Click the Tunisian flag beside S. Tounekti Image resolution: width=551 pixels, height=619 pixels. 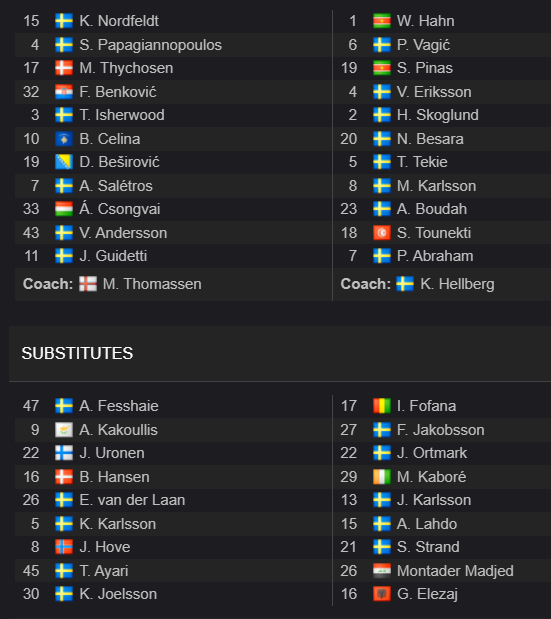click(x=382, y=233)
